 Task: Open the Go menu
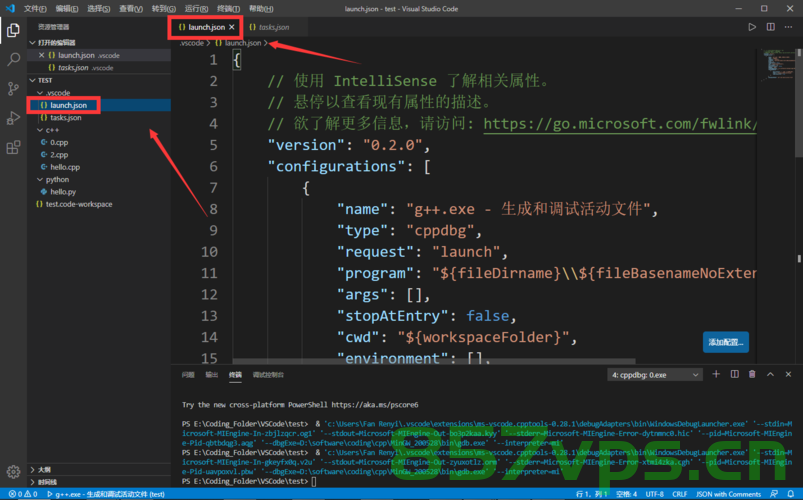pos(163,9)
